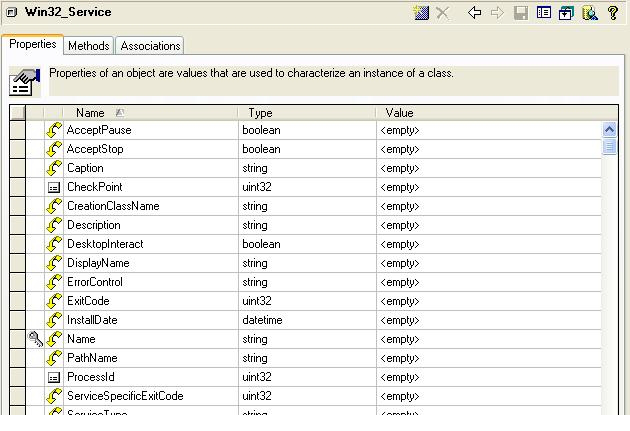Click the inherited arrow icon beside PathName
The image size is (630, 431).
54,358
